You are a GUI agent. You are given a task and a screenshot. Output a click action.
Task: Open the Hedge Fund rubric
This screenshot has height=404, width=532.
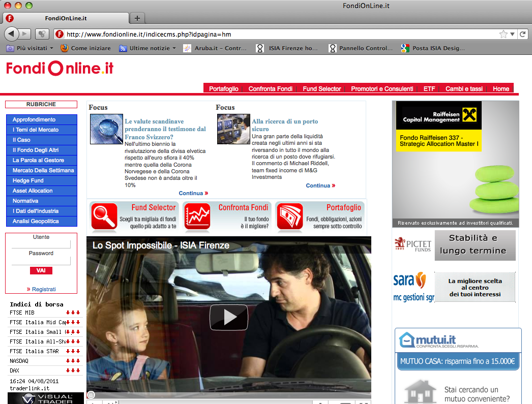28,180
